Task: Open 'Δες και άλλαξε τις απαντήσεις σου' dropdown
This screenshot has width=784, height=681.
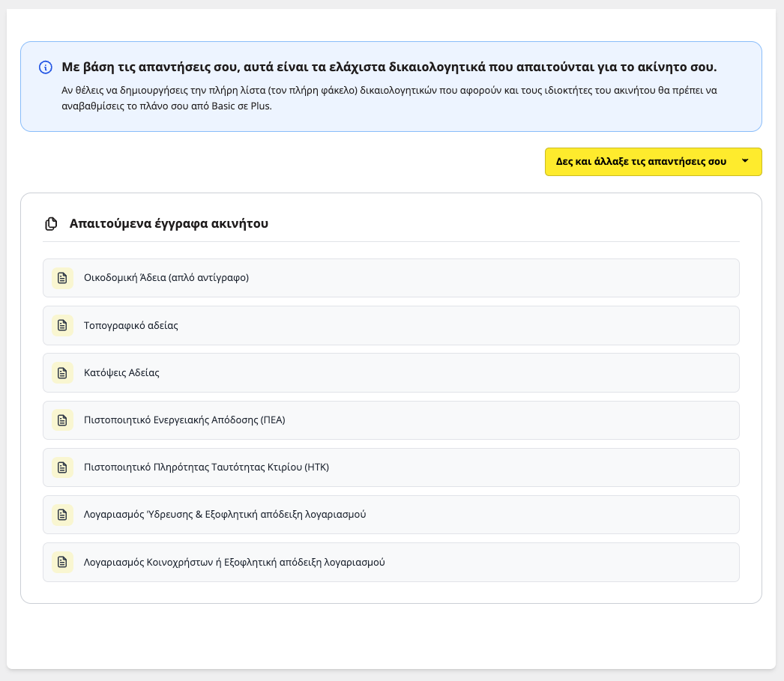Action: click(x=653, y=161)
